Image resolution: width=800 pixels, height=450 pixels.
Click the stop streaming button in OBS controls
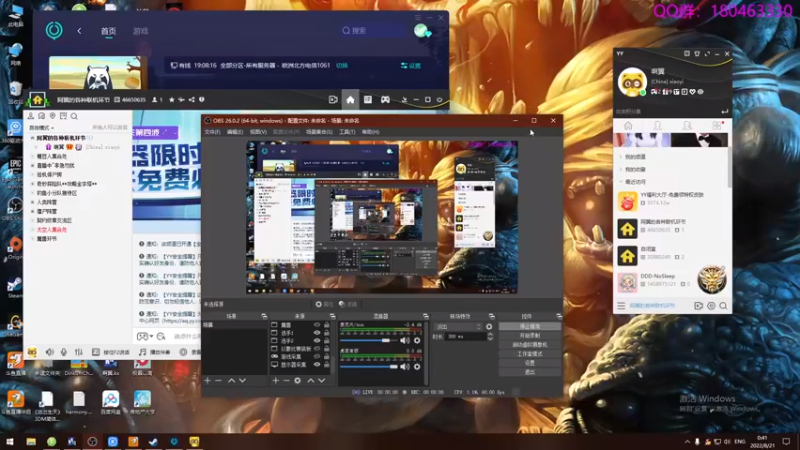530,326
